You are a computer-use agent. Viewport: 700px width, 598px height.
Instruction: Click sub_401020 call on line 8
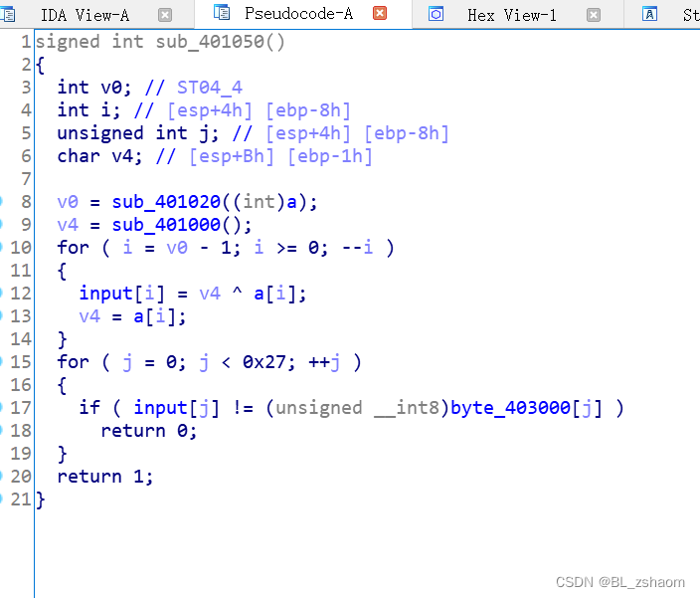pyautogui.click(x=166, y=202)
